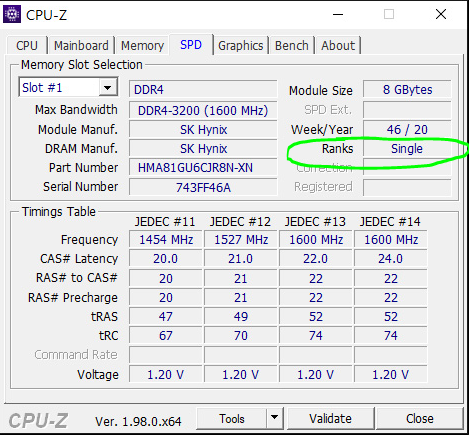The width and height of the screenshot is (469, 435).
Task: Click the RAS# to CAS# row label
Action: click(x=77, y=278)
